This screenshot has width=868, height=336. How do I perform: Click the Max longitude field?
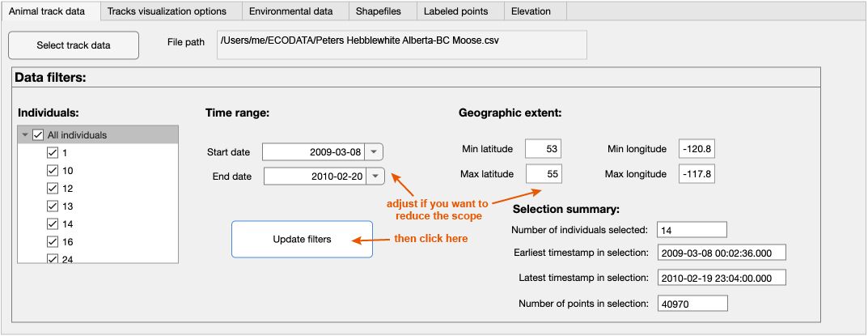tap(697, 174)
